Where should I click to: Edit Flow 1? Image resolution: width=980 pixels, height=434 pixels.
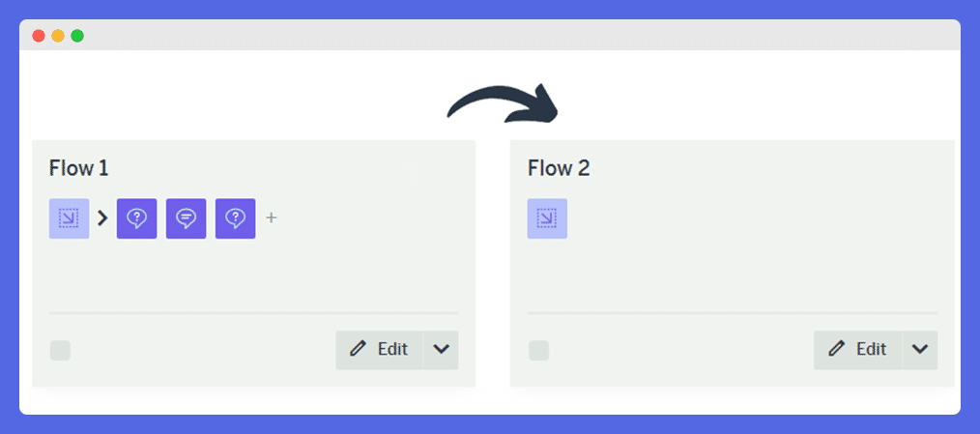[x=380, y=350]
